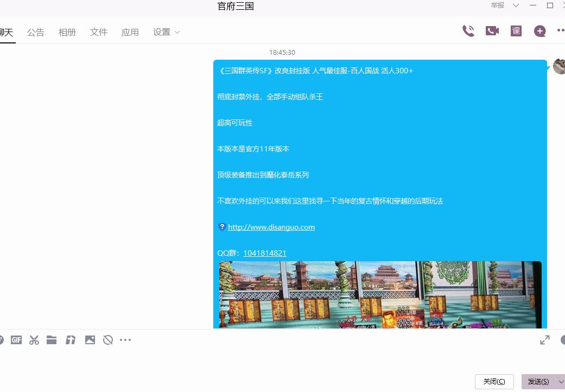Open the title bar dropdown arrow
Viewport: 565px width, 392px height.
point(516,5)
